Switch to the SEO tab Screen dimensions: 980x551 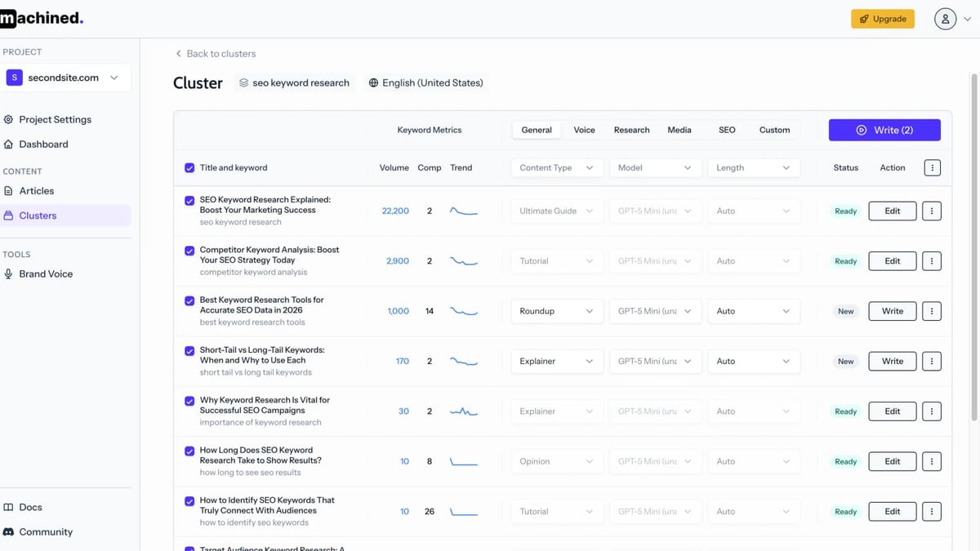pyautogui.click(x=727, y=130)
